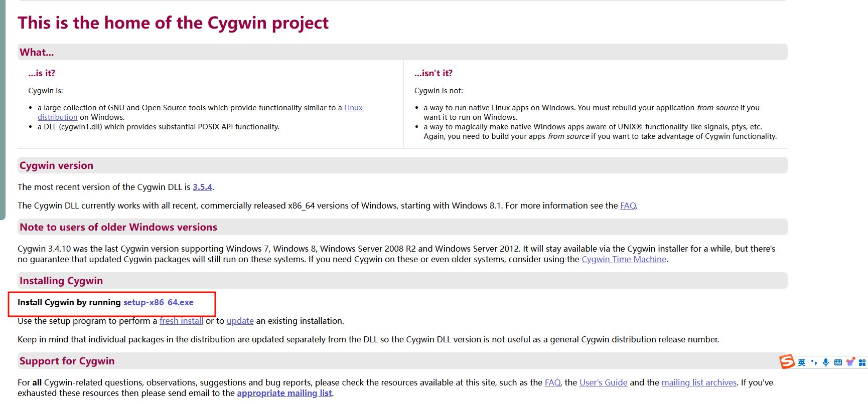868x404 pixels.
Task: Visit the Cygwin Time Machine link
Action: click(624, 259)
